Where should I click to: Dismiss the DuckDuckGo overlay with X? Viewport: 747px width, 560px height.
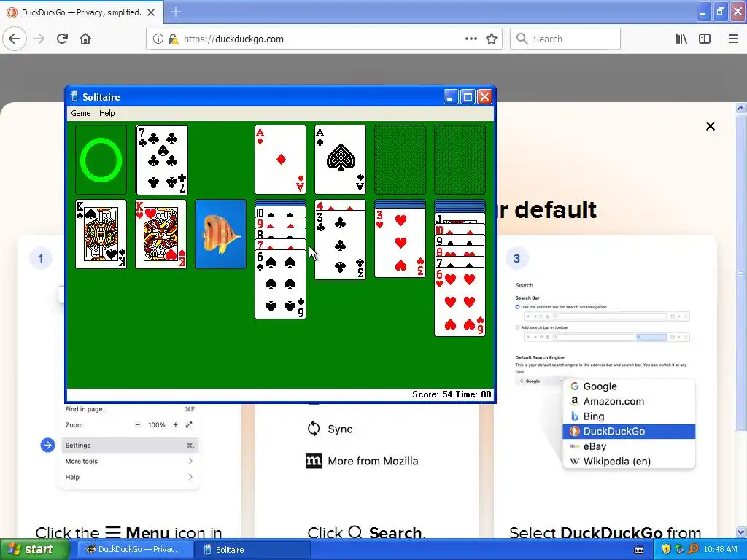pos(711,126)
